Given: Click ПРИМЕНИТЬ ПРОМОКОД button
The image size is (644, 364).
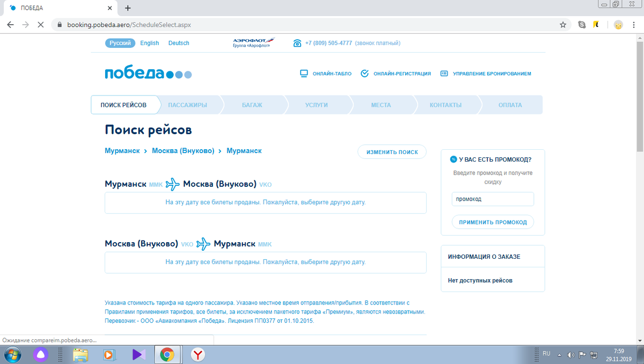Looking at the screenshot, I should pos(493,222).
